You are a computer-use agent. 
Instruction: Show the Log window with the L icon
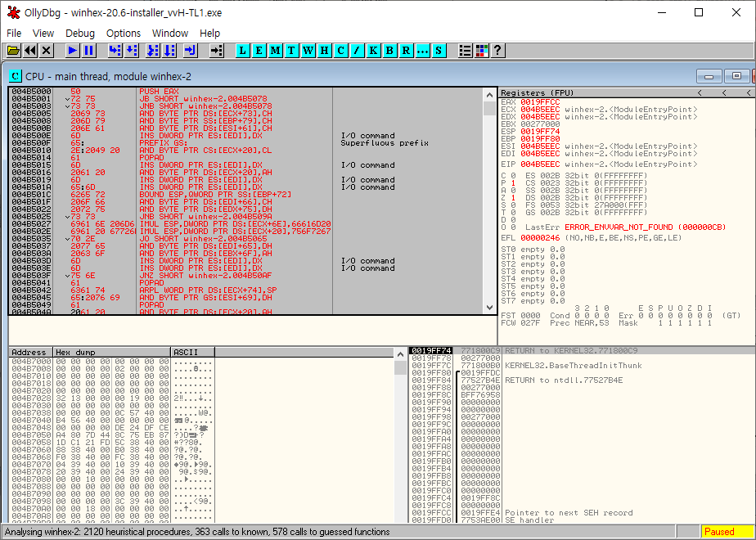click(242, 50)
